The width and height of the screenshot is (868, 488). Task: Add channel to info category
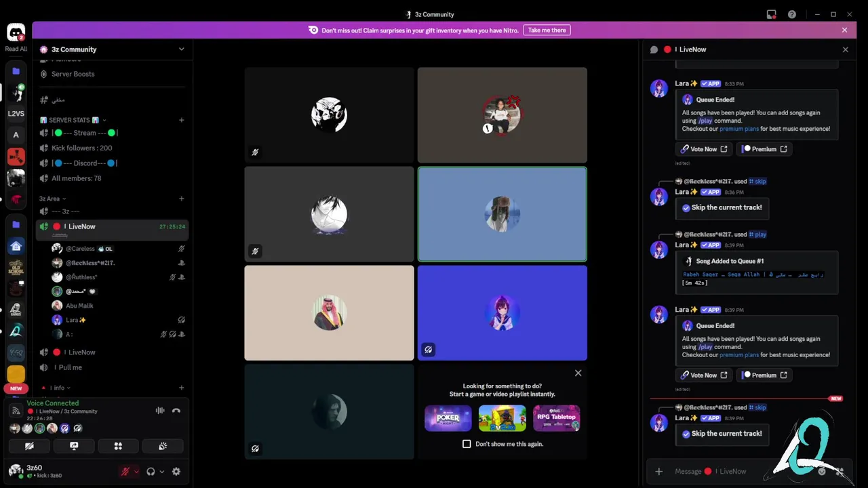click(x=181, y=388)
